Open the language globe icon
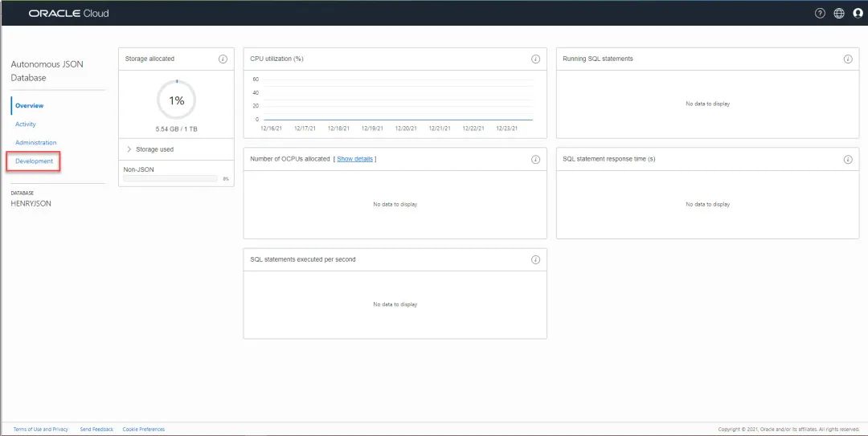Screen dimensions: 868x436 coord(838,14)
